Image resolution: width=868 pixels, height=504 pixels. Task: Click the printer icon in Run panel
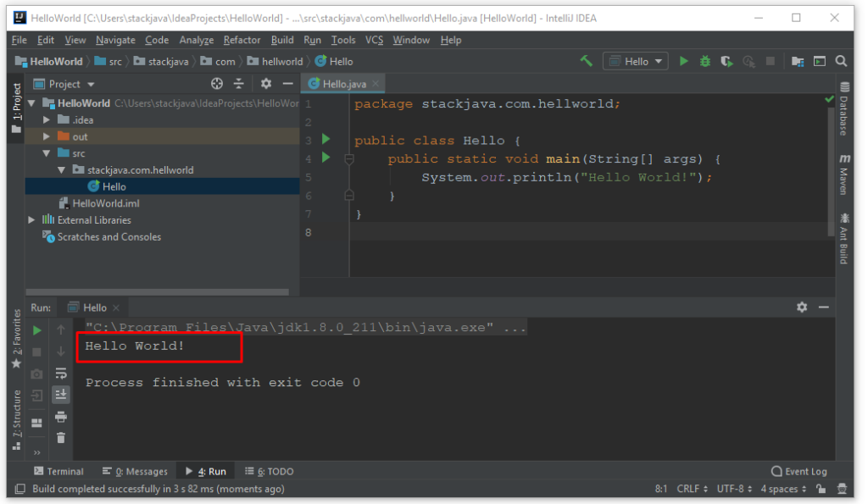[x=60, y=415]
